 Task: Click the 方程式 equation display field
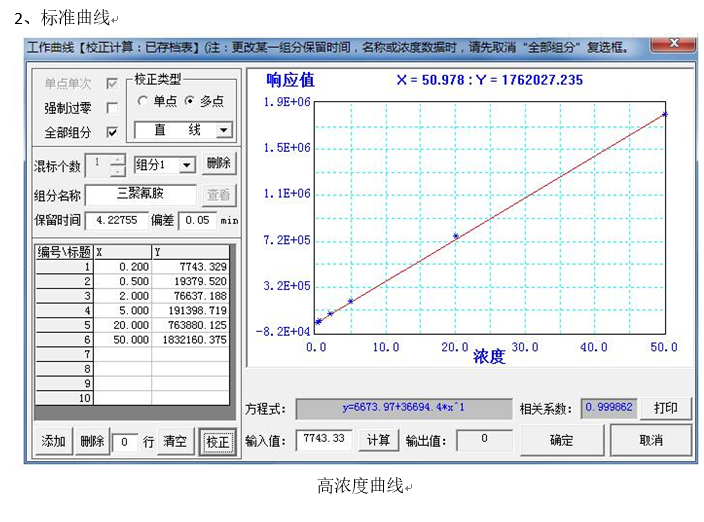click(404, 408)
